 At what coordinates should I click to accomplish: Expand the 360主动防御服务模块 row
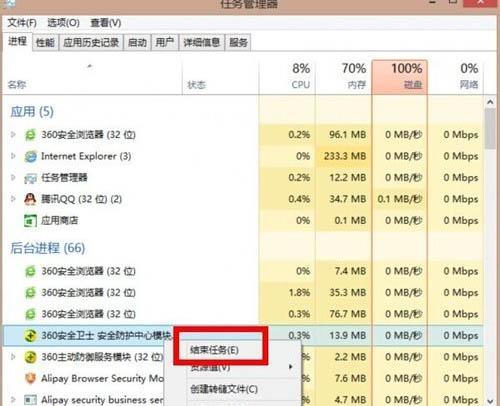[x=13, y=357]
